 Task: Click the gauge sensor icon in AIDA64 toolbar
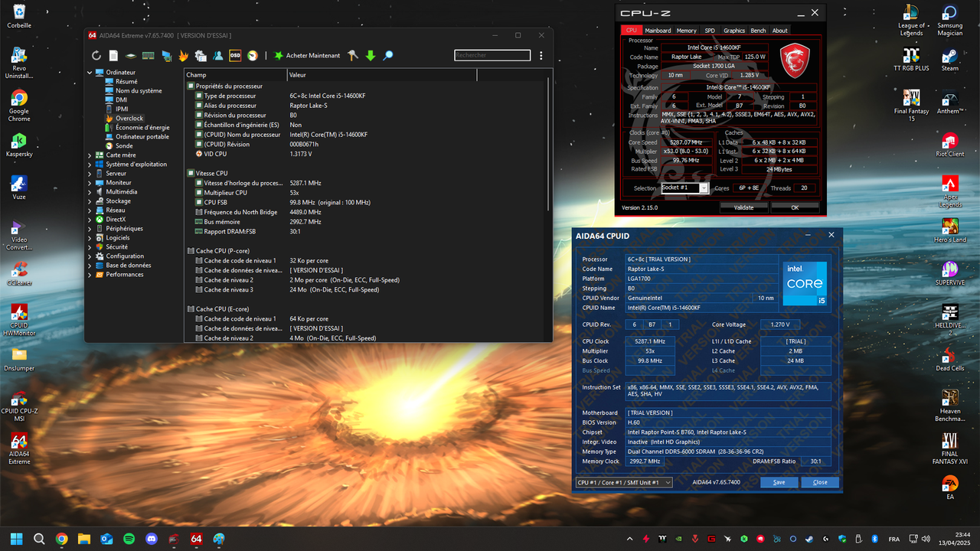(253, 55)
